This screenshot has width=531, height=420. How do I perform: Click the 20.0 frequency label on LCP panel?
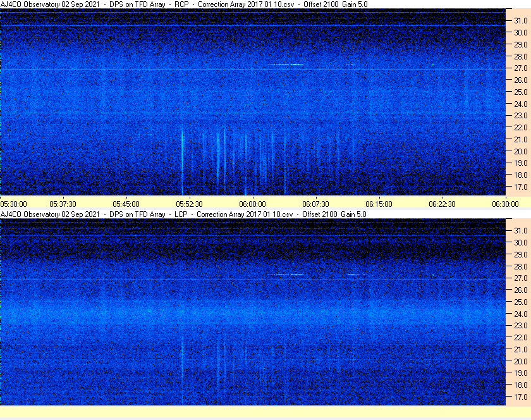[x=521, y=361]
